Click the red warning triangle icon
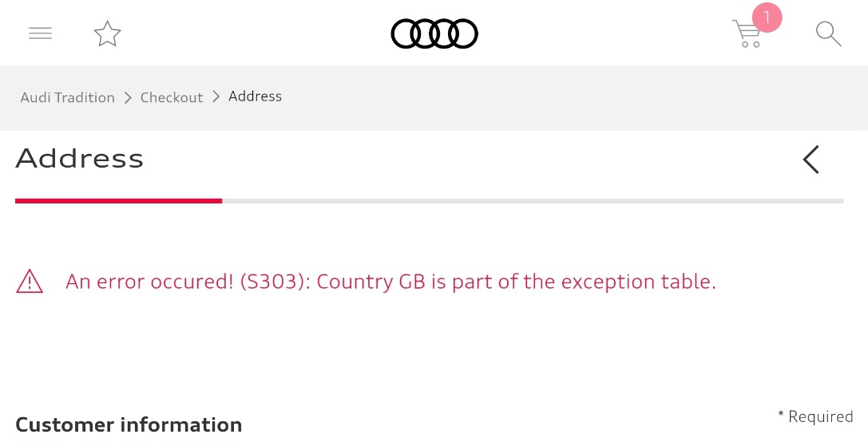Screen dimensions: 868x442 click(x=30, y=281)
